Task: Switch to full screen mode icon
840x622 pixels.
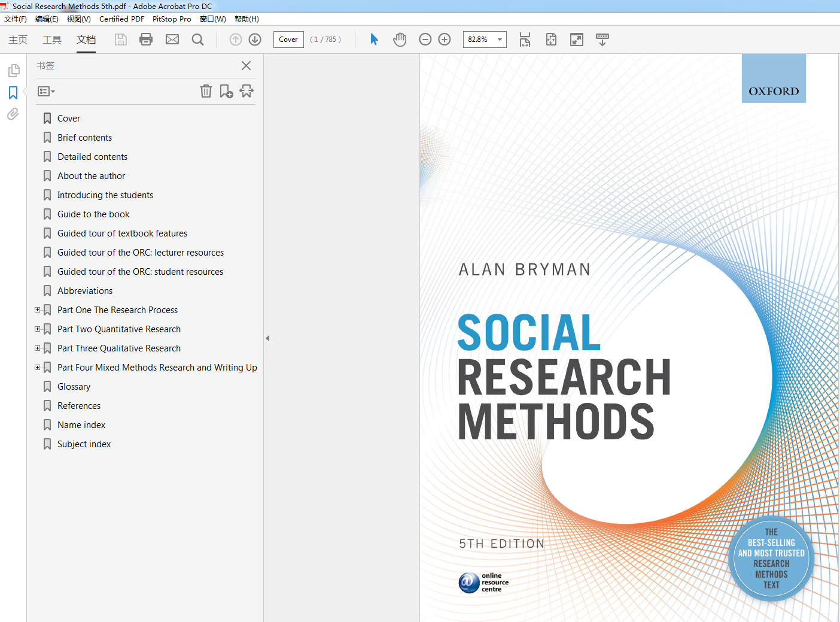Action: tap(577, 40)
